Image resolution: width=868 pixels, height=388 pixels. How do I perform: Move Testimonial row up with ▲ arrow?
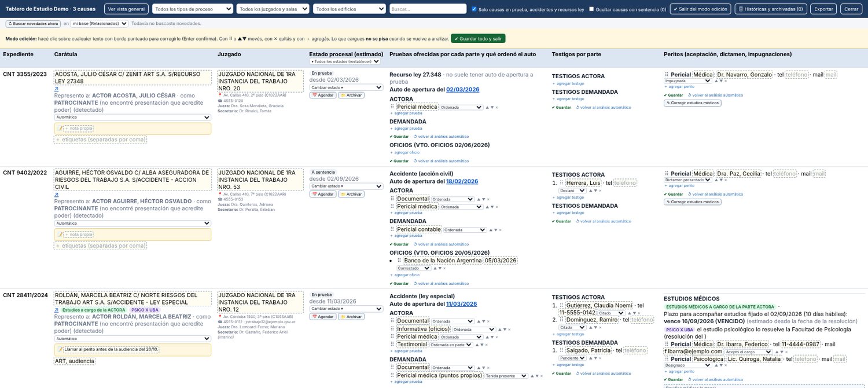[x=477, y=345]
